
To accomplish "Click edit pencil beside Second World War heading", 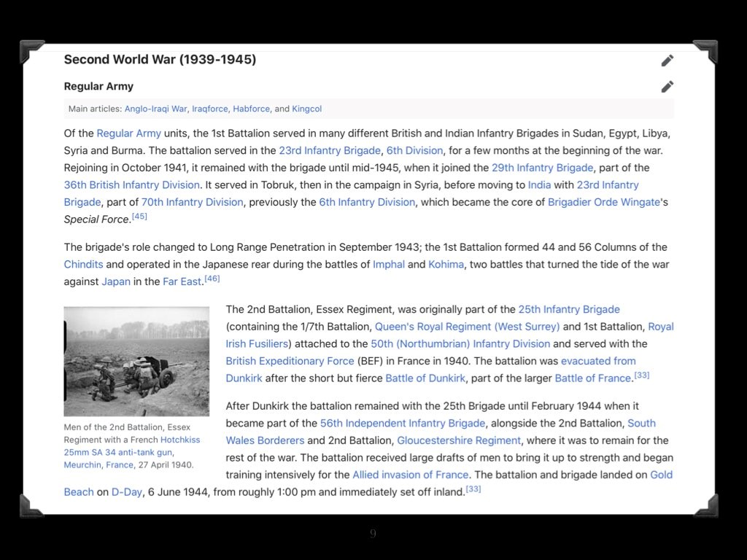I will 667,61.
